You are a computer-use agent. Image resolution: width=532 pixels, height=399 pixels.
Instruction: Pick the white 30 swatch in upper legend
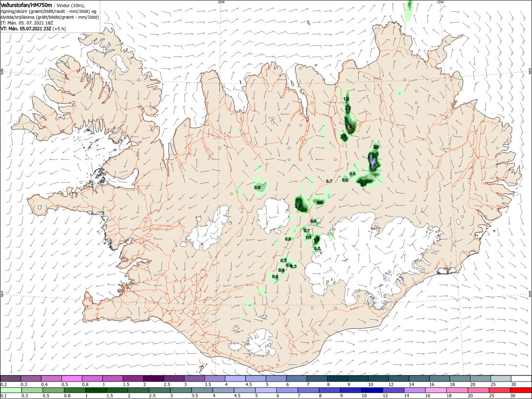(521, 379)
